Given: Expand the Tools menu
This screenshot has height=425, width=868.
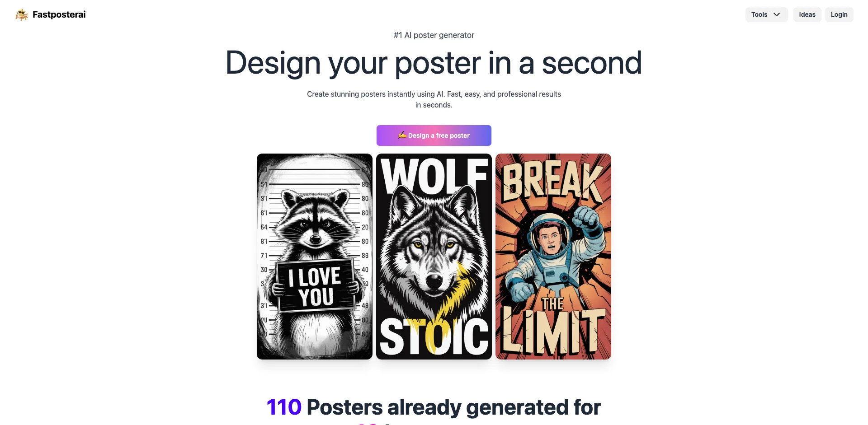Looking at the screenshot, I should pyautogui.click(x=766, y=14).
